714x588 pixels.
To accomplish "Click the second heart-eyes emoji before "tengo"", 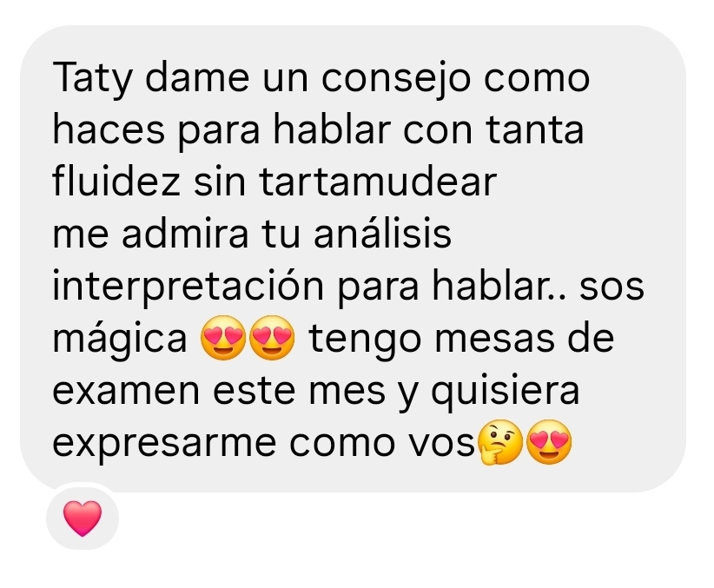I will 273,338.
